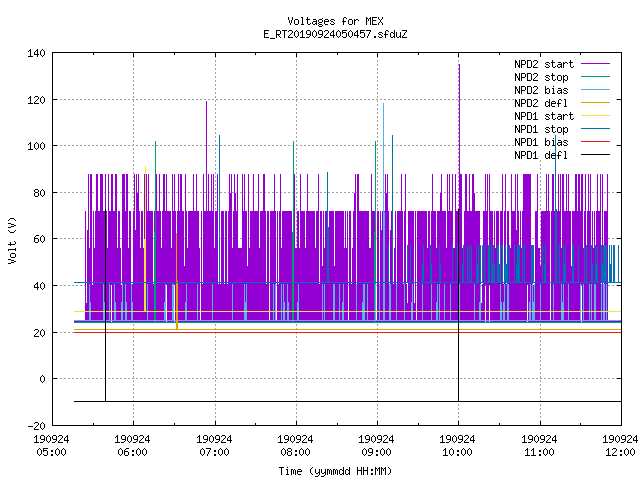Click the 07:00 time tick label
Screen dimensions: 640x480
[x=214, y=452]
